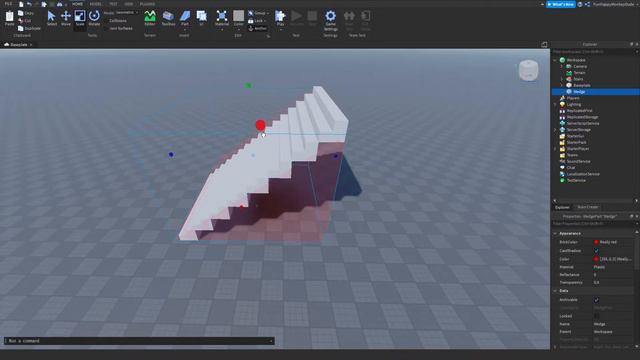Insert a new Part
Image resolution: width=640 pixels, height=360 pixels.
pos(185,18)
